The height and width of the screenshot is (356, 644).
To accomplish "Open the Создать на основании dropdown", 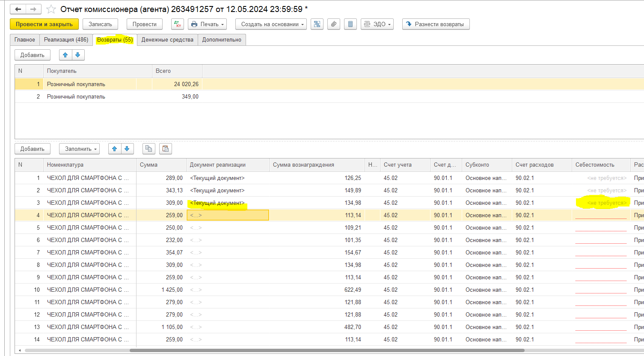I will (271, 24).
